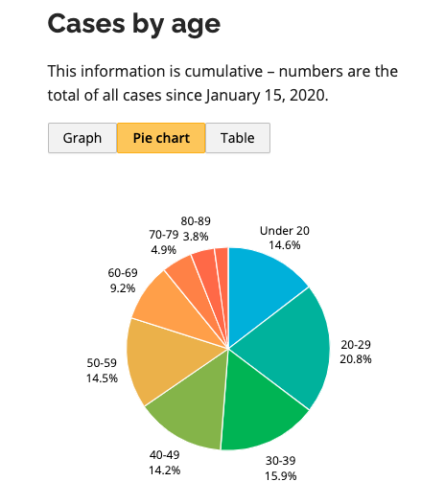421x504 pixels.
Task: Open the Table tab
Action: (238, 138)
